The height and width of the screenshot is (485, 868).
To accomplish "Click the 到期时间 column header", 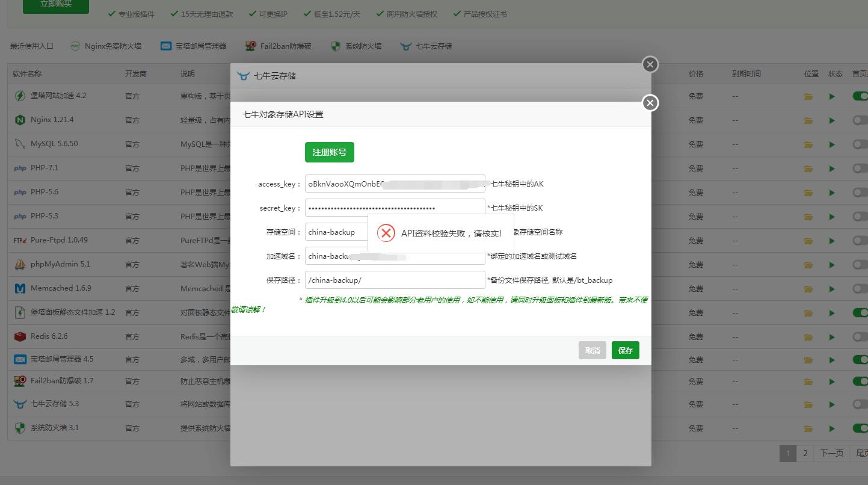I will point(746,73).
